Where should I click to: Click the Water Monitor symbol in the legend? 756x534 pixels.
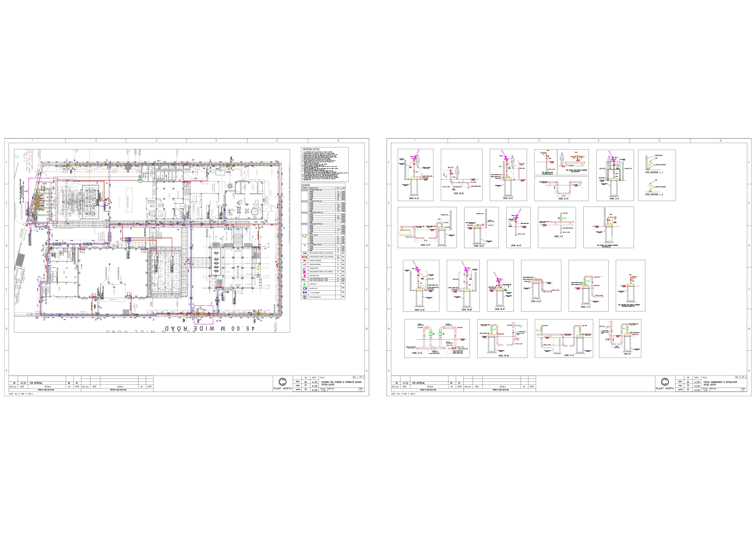305,268
